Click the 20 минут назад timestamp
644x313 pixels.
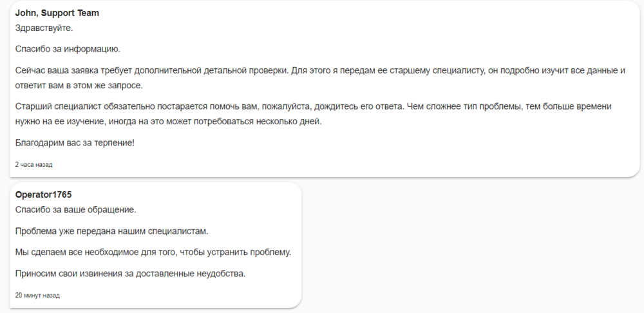[x=37, y=296]
